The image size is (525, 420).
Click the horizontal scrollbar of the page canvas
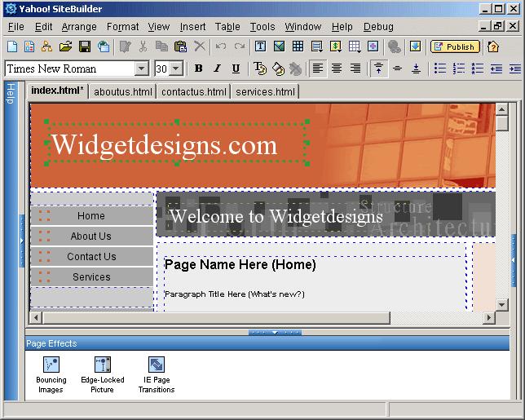coord(204,317)
